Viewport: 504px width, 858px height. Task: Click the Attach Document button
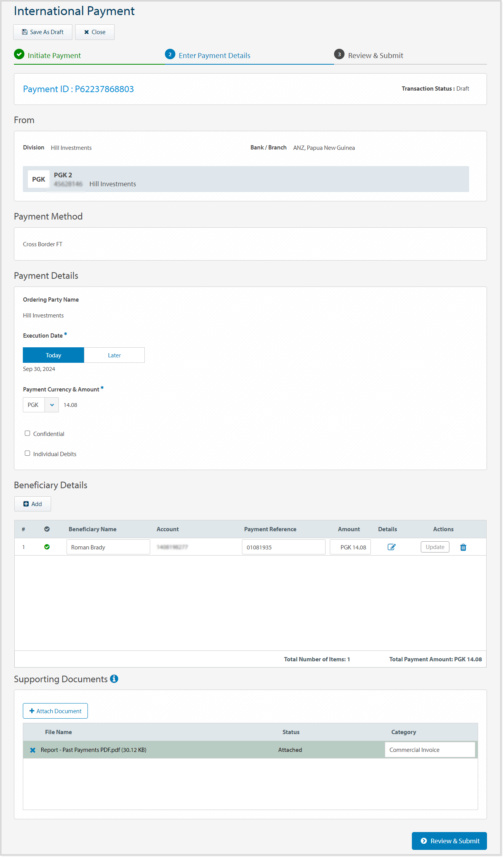coord(55,711)
